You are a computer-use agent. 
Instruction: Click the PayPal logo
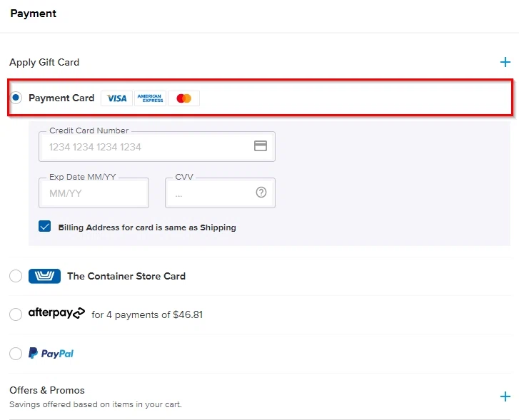[x=51, y=353]
